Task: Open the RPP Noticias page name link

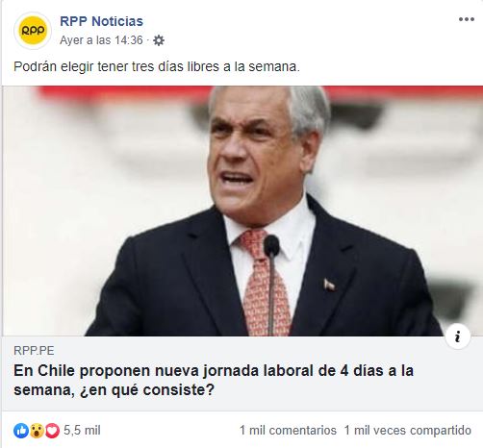Action: coord(101,21)
